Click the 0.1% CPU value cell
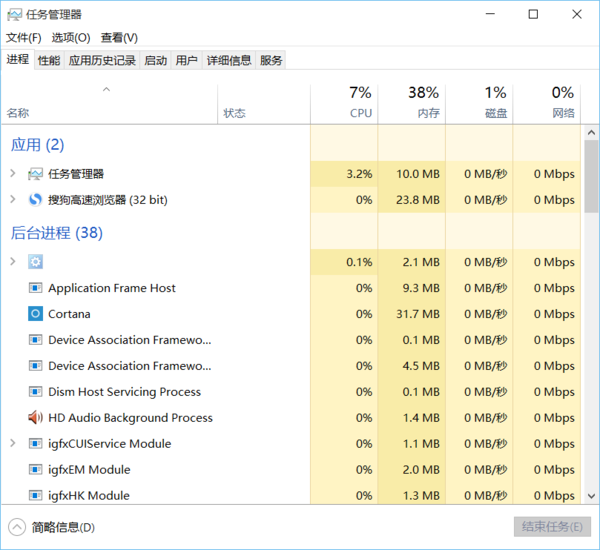Image resolution: width=600 pixels, height=550 pixels. 344,262
